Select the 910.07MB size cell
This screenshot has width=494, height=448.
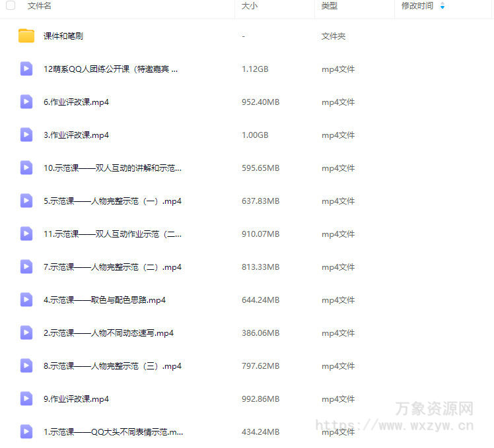click(261, 234)
